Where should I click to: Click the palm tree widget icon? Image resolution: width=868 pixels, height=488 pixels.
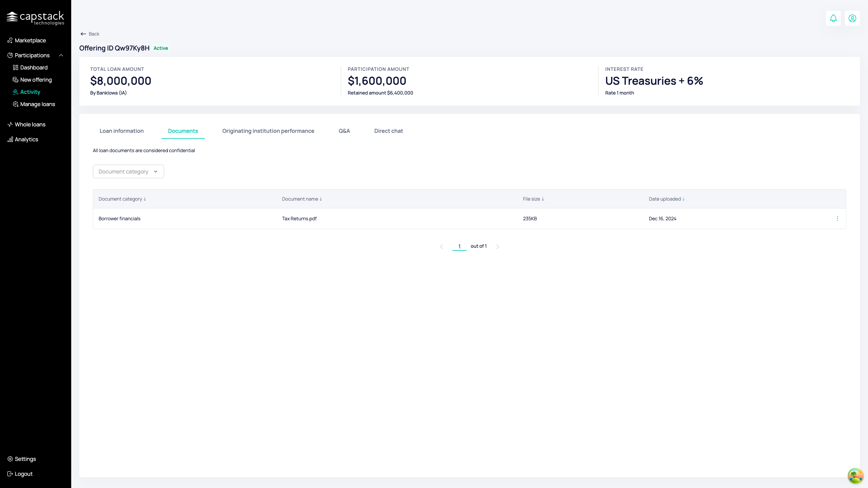pos(855,476)
